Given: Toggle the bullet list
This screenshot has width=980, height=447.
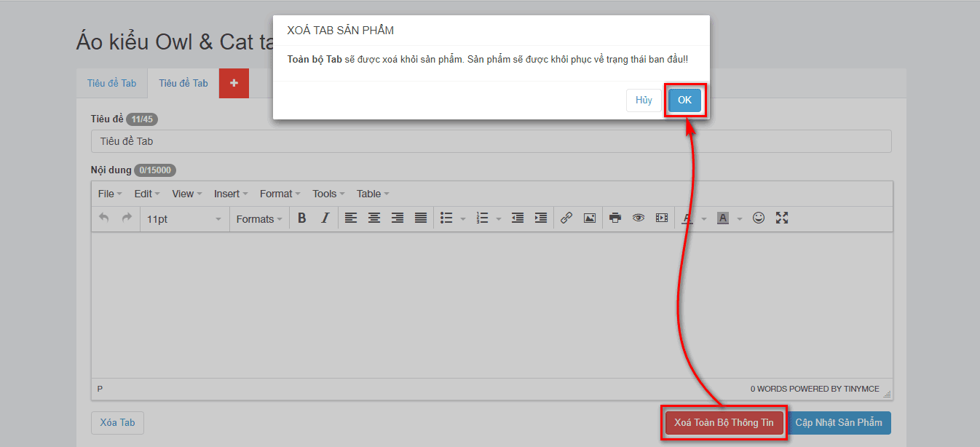Looking at the screenshot, I should (447, 218).
